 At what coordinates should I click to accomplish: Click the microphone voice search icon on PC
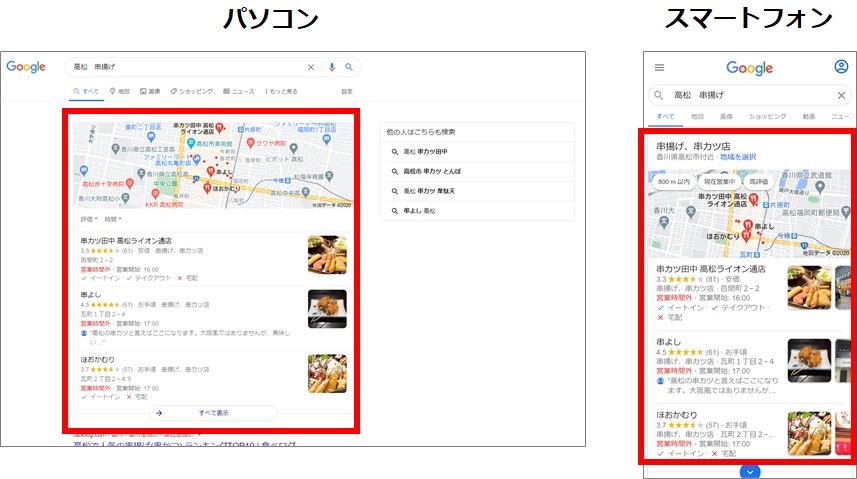click(x=332, y=67)
